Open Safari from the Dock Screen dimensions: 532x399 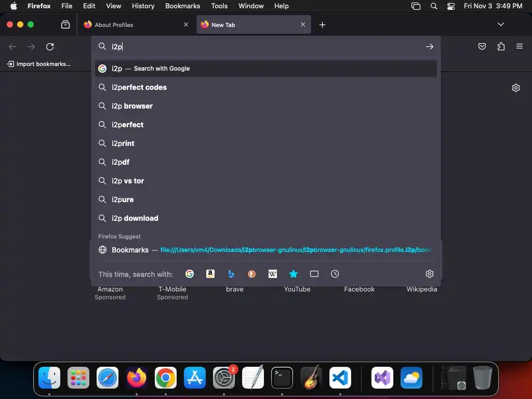point(108,378)
